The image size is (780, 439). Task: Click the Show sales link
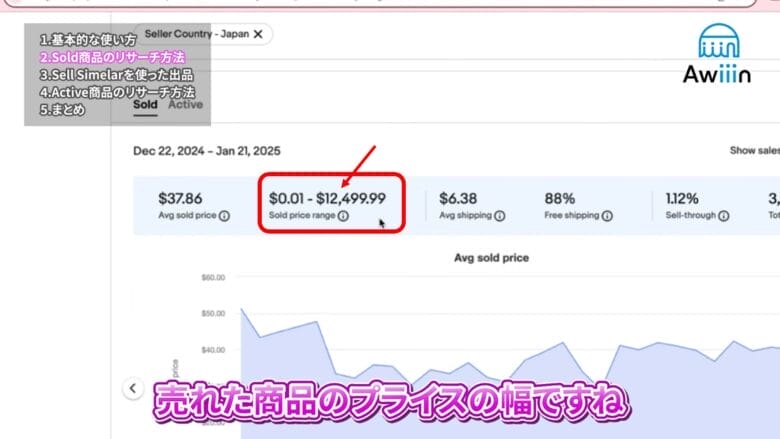(x=755, y=151)
